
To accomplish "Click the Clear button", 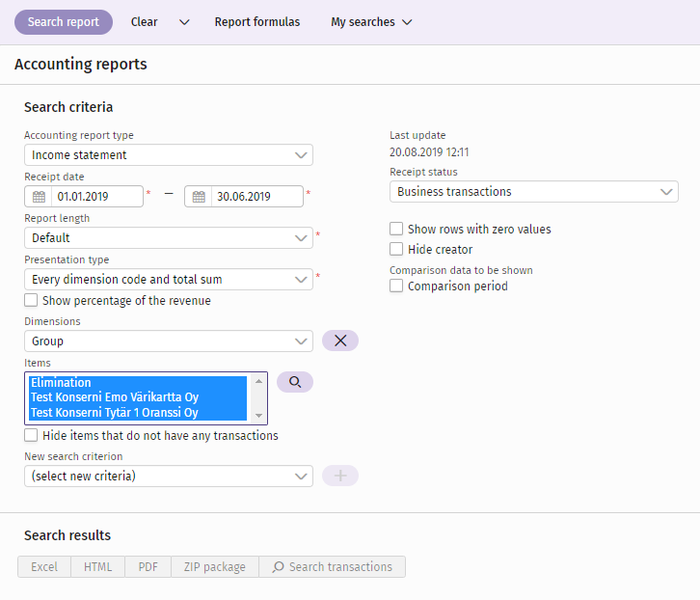I will (145, 22).
